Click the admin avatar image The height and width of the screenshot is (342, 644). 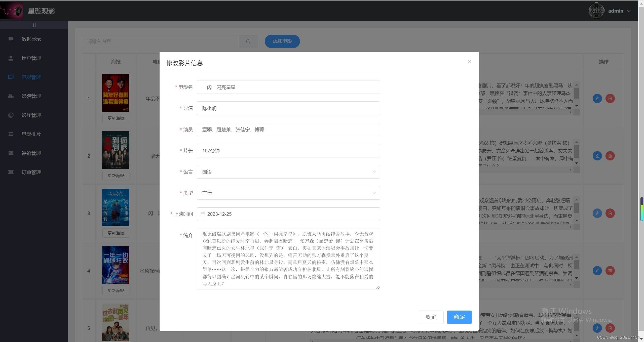[596, 11]
